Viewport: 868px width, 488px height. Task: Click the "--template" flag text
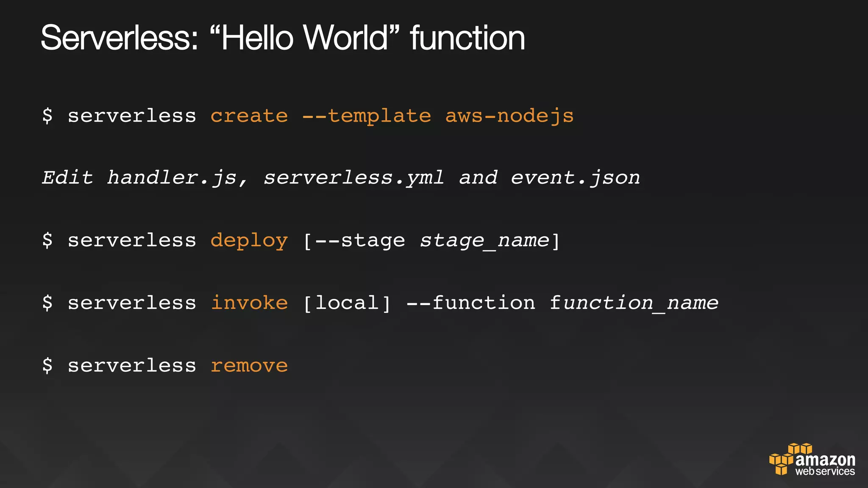pyautogui.click(x=367, y=116)
